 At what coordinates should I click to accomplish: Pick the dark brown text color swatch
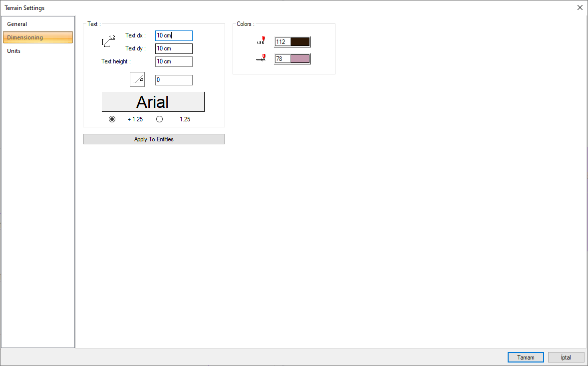coord(300,42)
